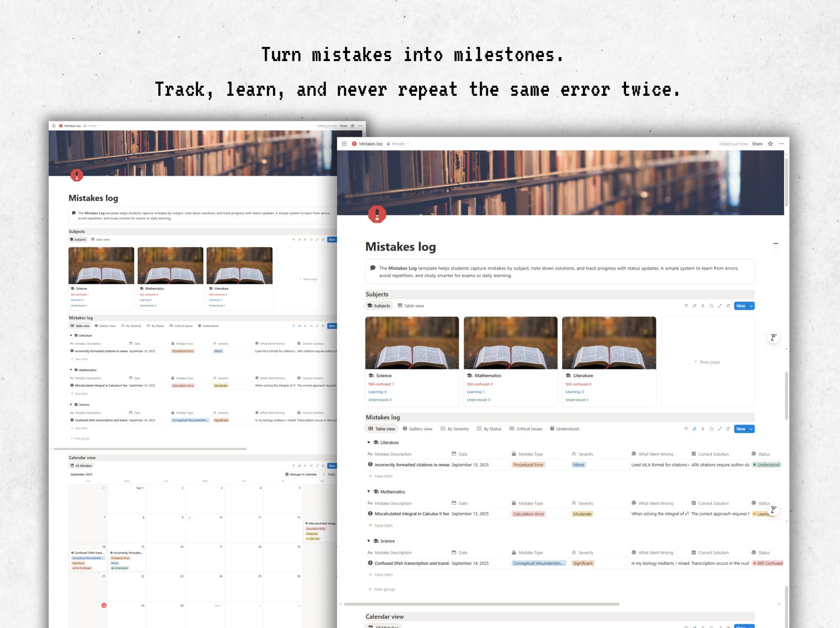This screenshot has height=628, width=840.
Task: Go to previous month in back window calendar
Action: [323, 474]
